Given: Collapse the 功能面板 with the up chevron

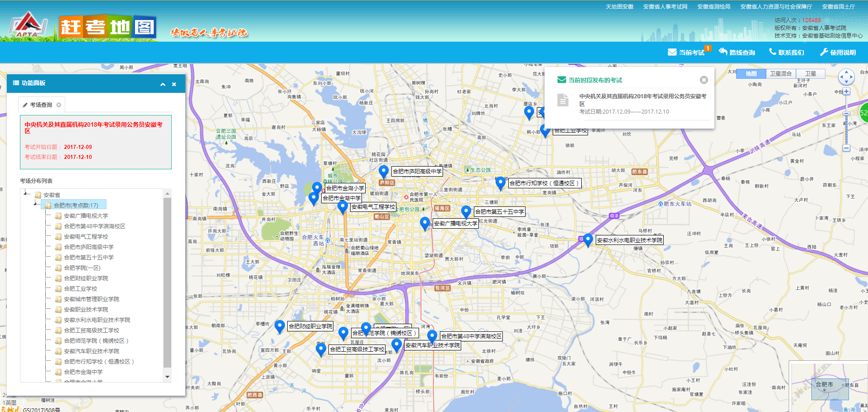Looking at the screenshot, I should [163, 84].
